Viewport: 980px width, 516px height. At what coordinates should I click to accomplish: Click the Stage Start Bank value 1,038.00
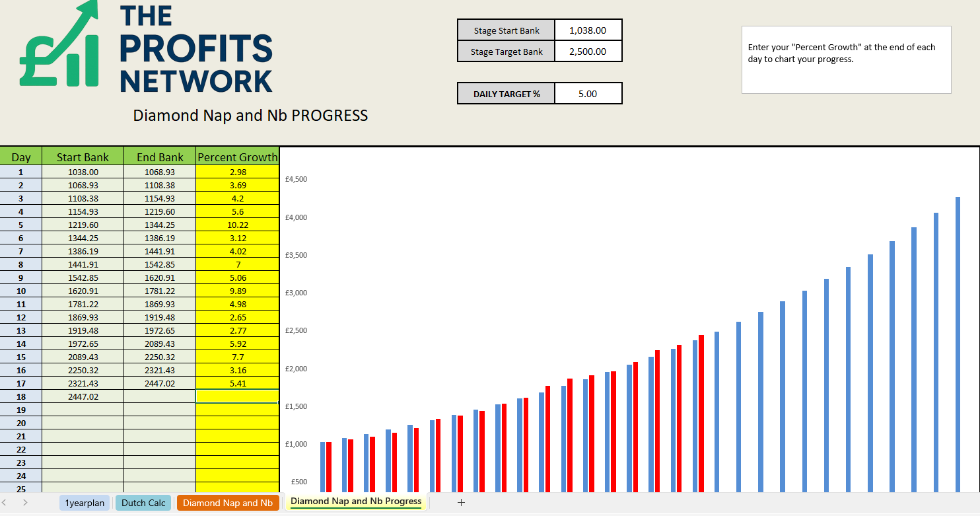coord(588,30)
